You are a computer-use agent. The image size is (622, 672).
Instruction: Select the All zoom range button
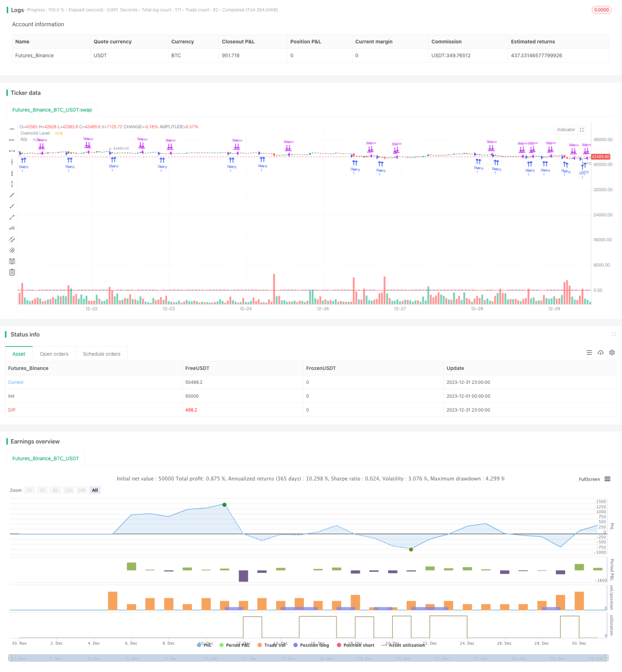pos(95,490)
